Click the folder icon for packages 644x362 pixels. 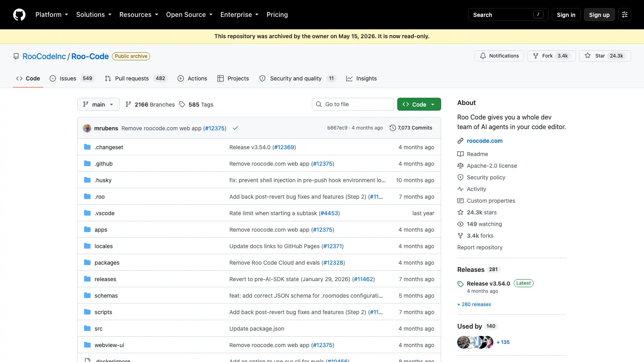[87, 263]
